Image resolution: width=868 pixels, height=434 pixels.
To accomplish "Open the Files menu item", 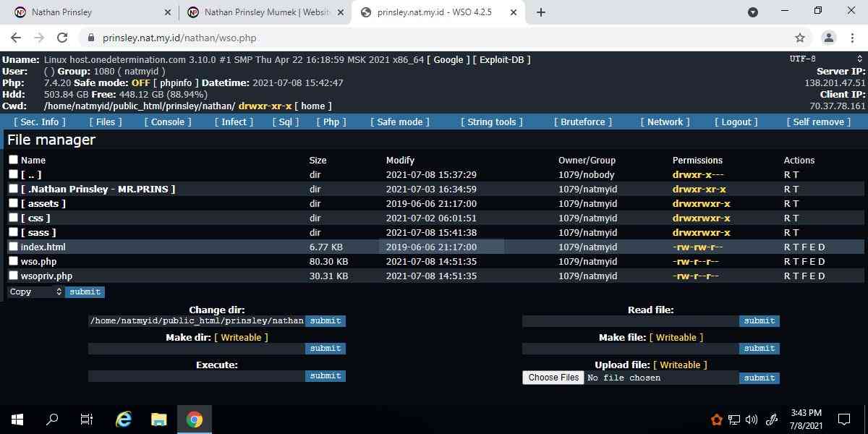I will coord(105,122).
